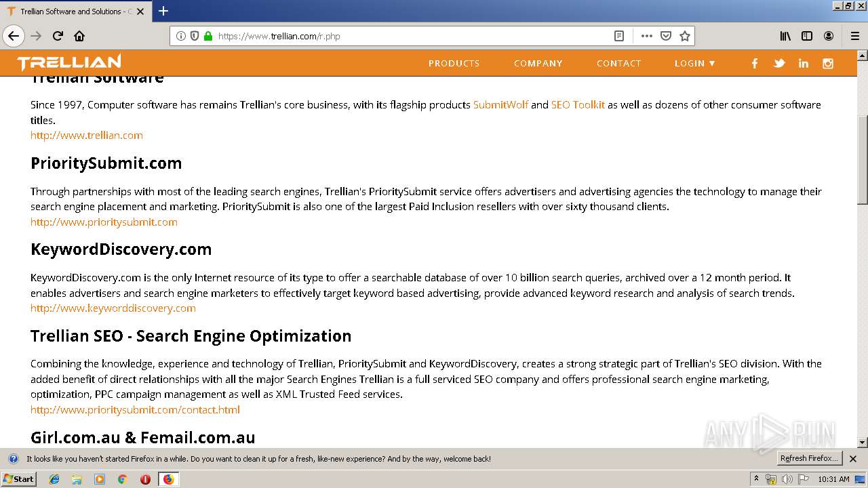
Task: Open the CONTACT menu item
Action: tap(619, 63)
